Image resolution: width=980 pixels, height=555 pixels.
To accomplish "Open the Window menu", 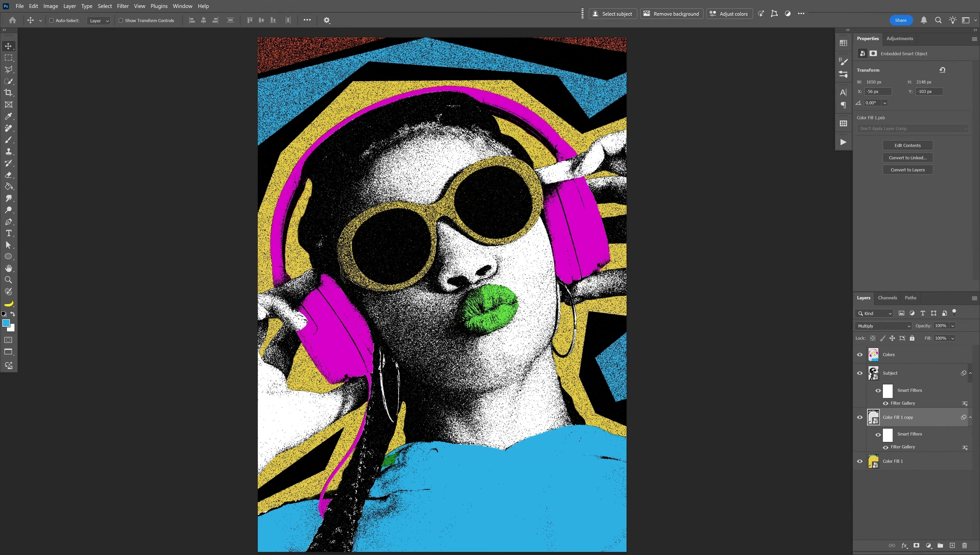I will [x=182, y=6].
